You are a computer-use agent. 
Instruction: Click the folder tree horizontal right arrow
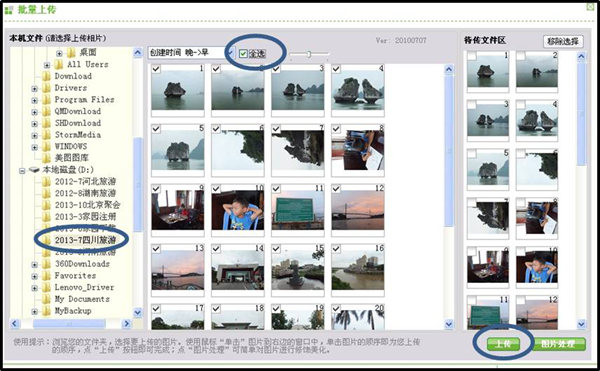(127, 324)
